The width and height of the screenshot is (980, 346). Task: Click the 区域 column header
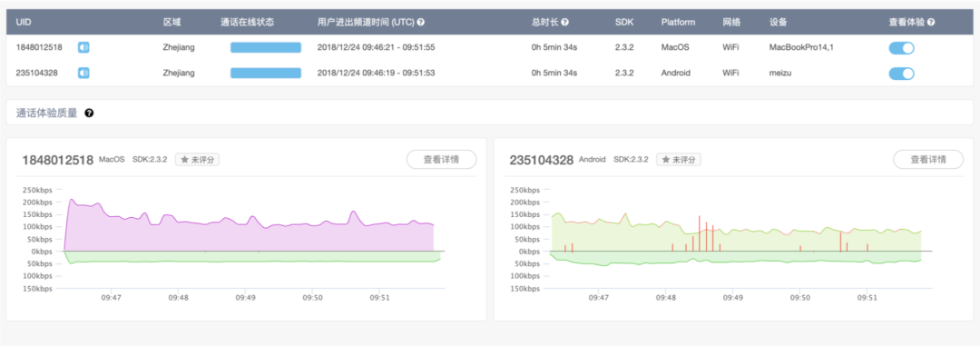[x=171, y=22]
